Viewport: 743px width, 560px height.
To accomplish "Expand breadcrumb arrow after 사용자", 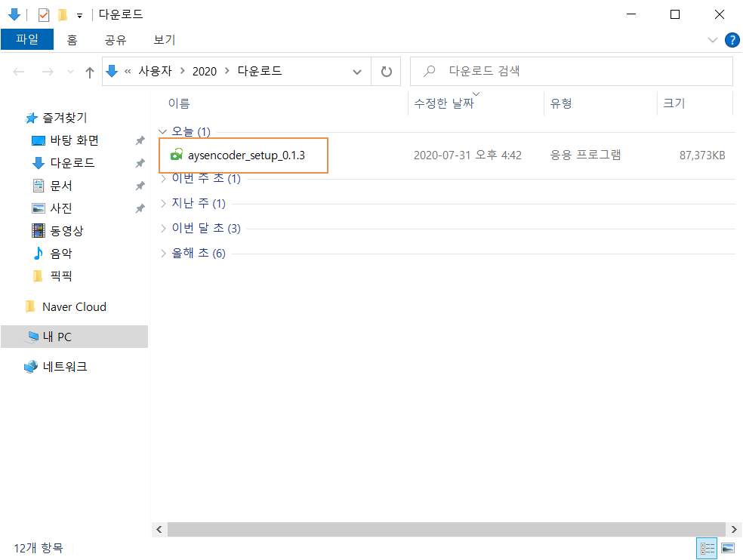I will click(183, 71).
